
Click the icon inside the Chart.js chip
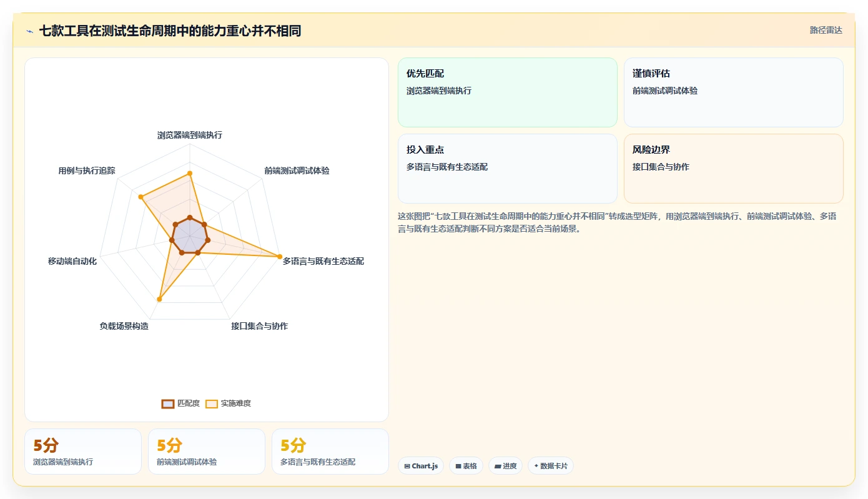pyautogui.click(x=407, y=467)
